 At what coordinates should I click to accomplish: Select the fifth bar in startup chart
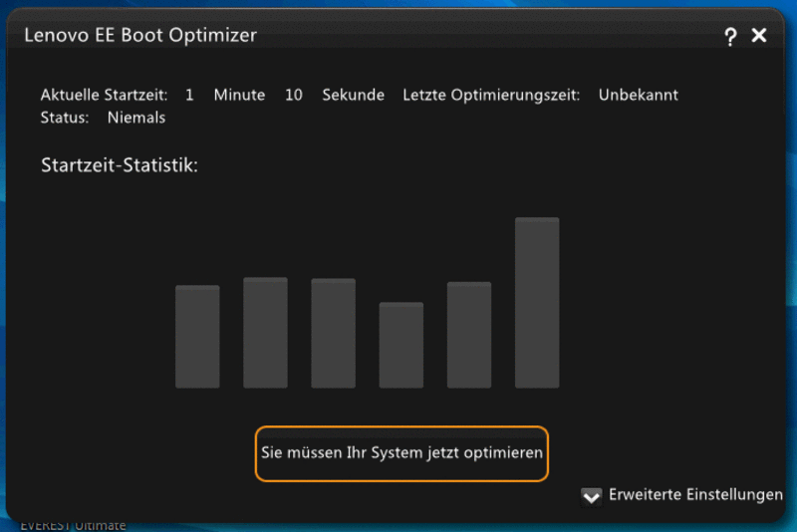click(x=469, y=335)
